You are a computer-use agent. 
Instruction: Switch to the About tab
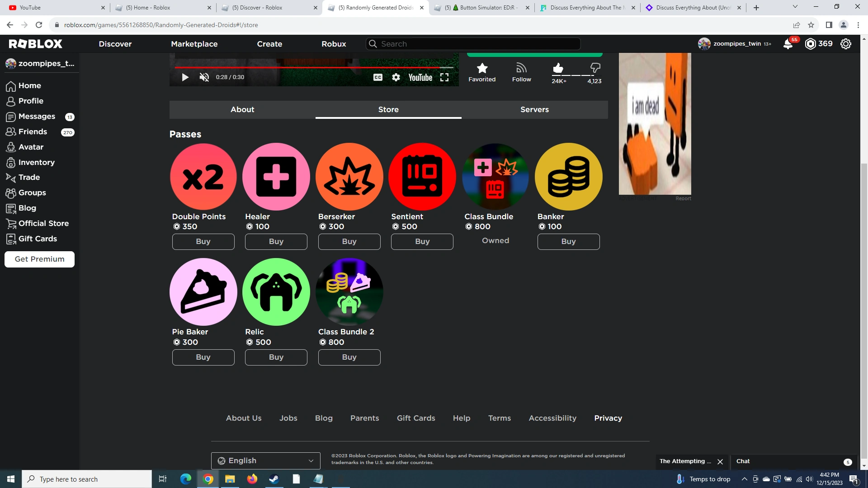pyautogui.click(x=242, y=109)
